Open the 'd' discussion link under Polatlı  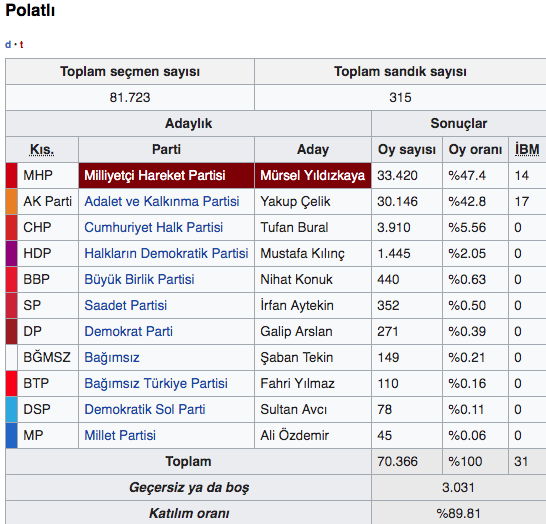tap(8, 45)
